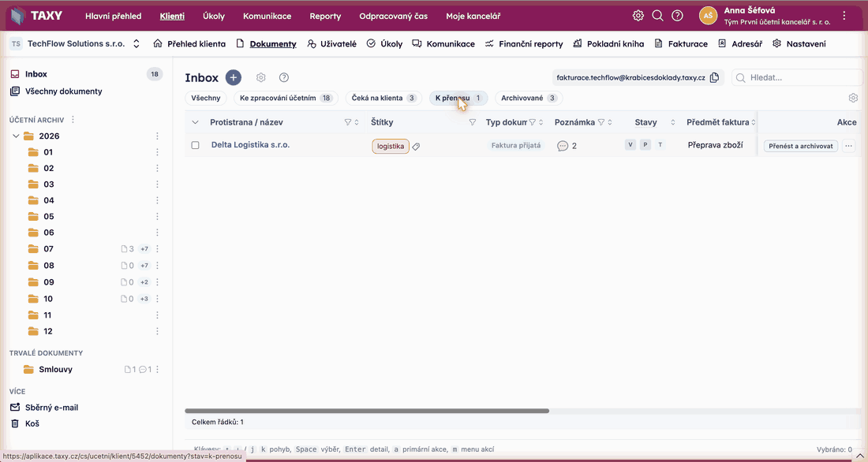Open the note comment icon for Delta Logistika
The image size is (868, 462).
tap(563, 146)
